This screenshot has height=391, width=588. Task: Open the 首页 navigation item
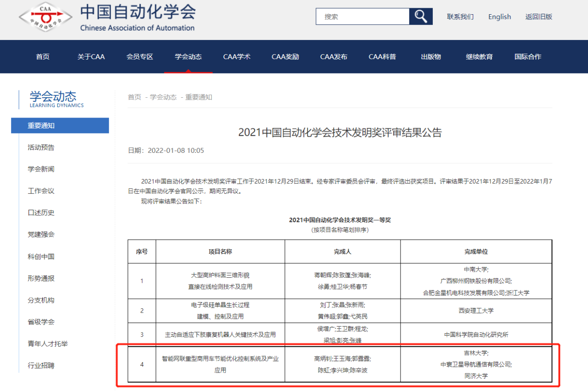point(43,57)
